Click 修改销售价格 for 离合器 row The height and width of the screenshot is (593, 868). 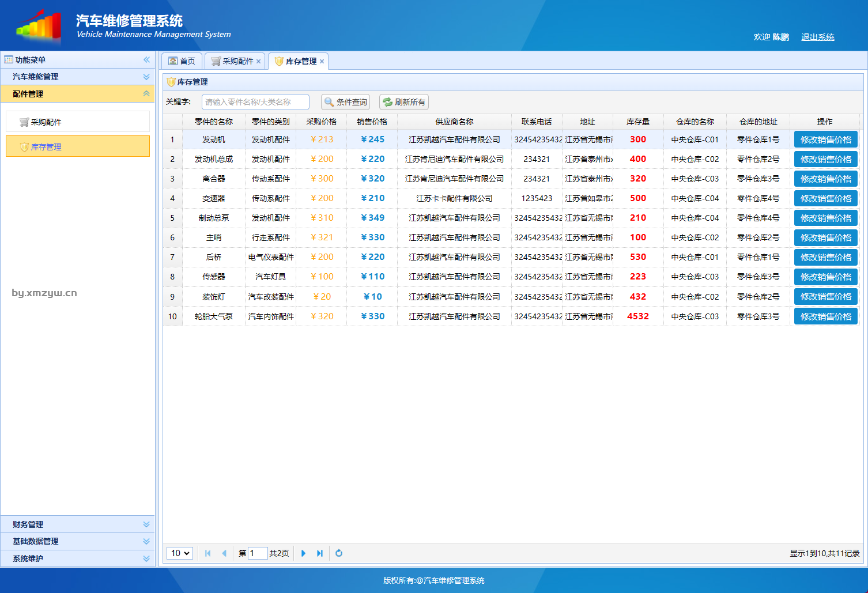click(825, 179)
